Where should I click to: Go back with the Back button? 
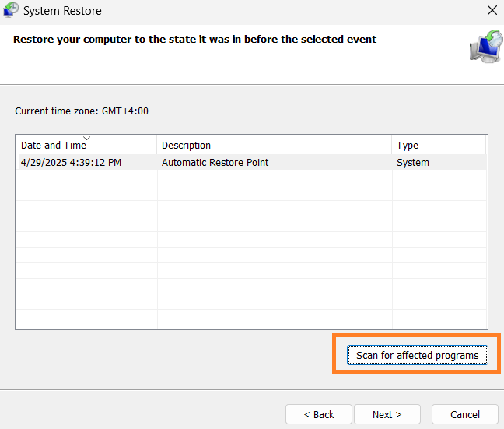(x=318, y=414)
